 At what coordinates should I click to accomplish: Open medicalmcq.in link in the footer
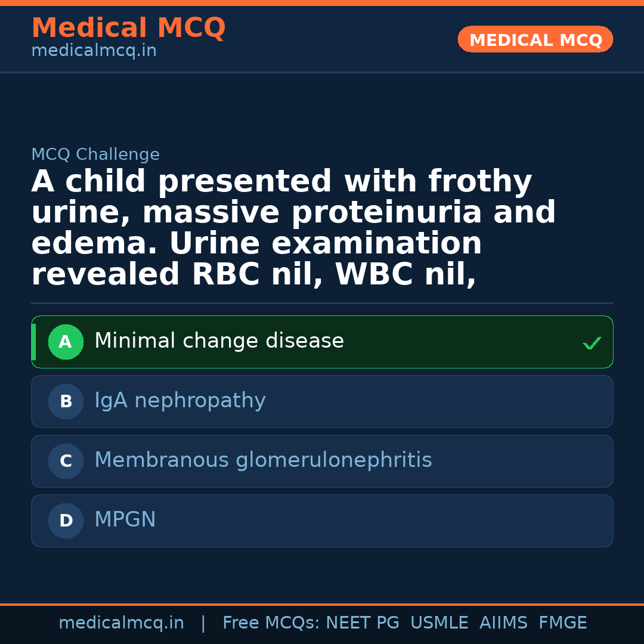click(121, 623)
